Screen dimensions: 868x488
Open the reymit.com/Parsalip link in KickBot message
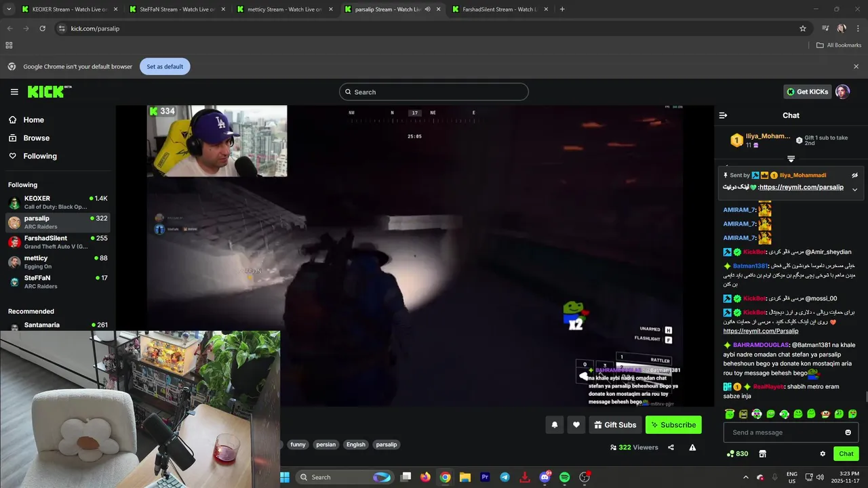tap(760, 331)
